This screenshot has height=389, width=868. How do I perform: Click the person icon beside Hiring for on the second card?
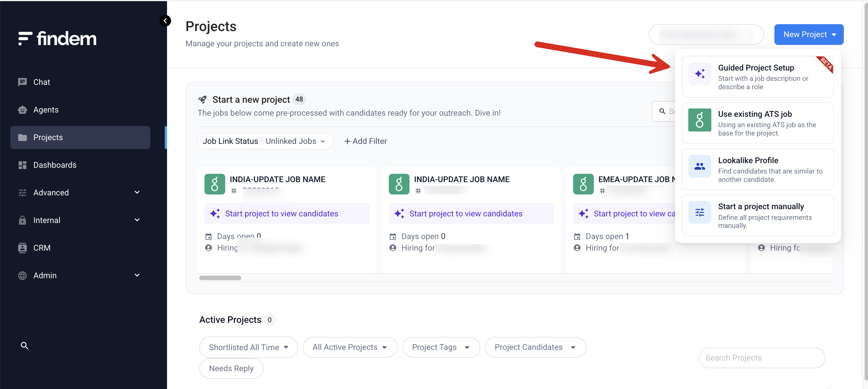(x=393, y=248)
